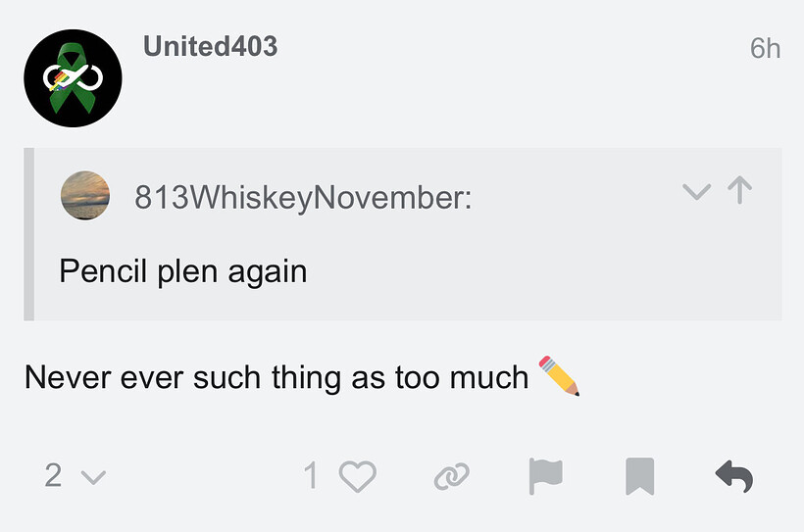Reply using the curved arrow icon

(x=733, y=477)
